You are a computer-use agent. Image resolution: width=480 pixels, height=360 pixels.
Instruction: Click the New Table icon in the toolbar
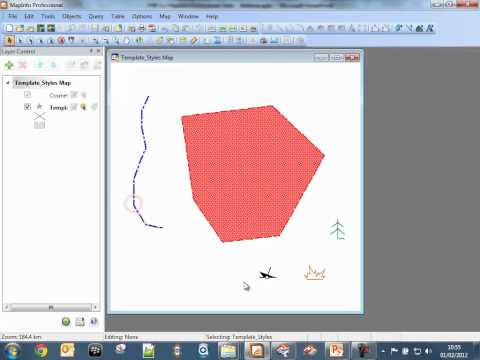[x=10, y=28]
